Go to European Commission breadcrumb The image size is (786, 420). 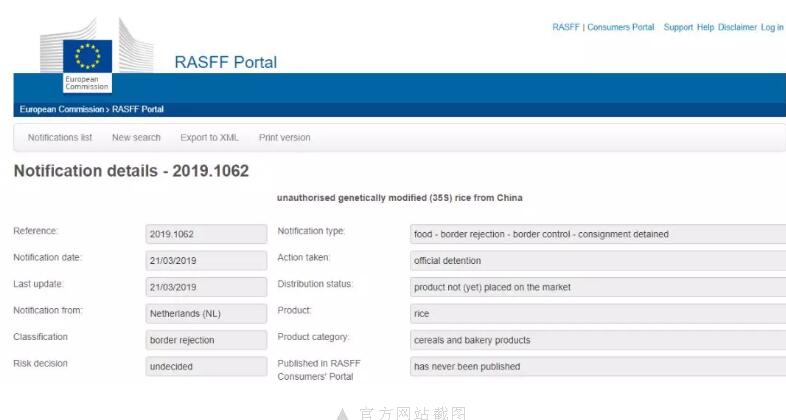pos(62,109)
